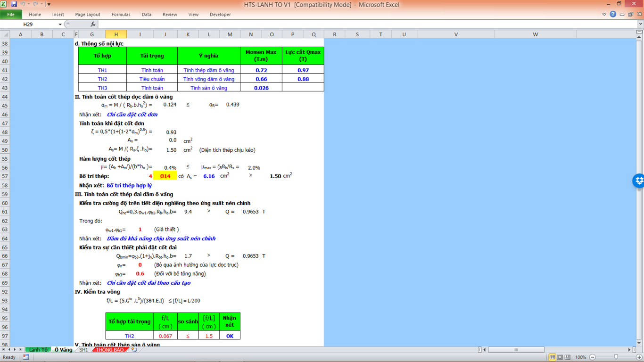Switch to the Data ribbon tab
Viewport: 644px width, 362px height.
147,15
